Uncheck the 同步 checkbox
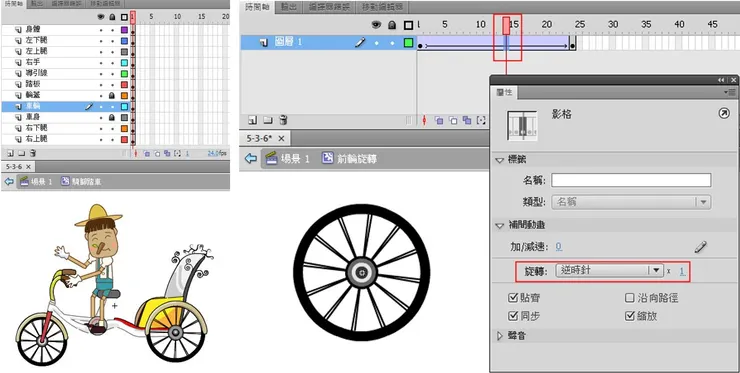The image size is (740, 373). [513, 316]
